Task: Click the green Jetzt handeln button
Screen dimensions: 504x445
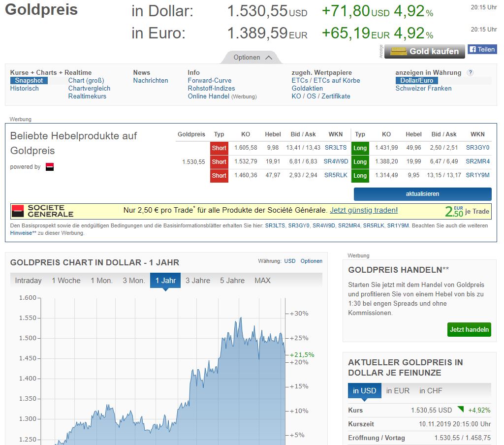Action: [x=469, y=329]
